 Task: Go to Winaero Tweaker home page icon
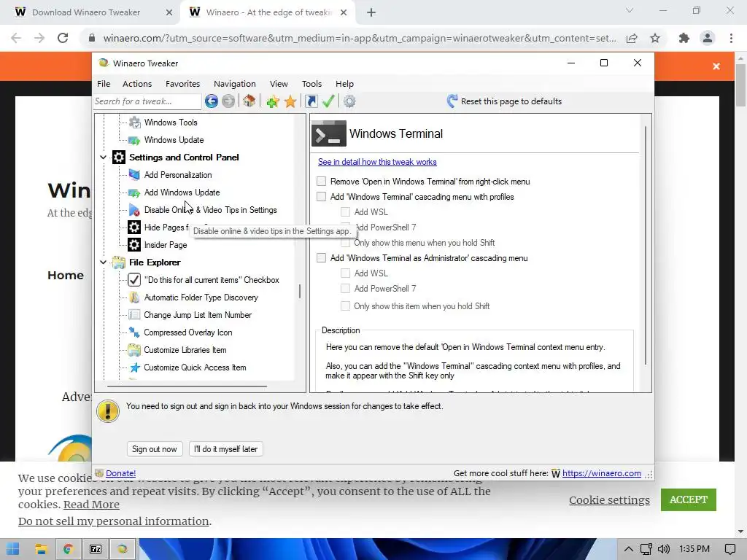[x=249, y=101]
